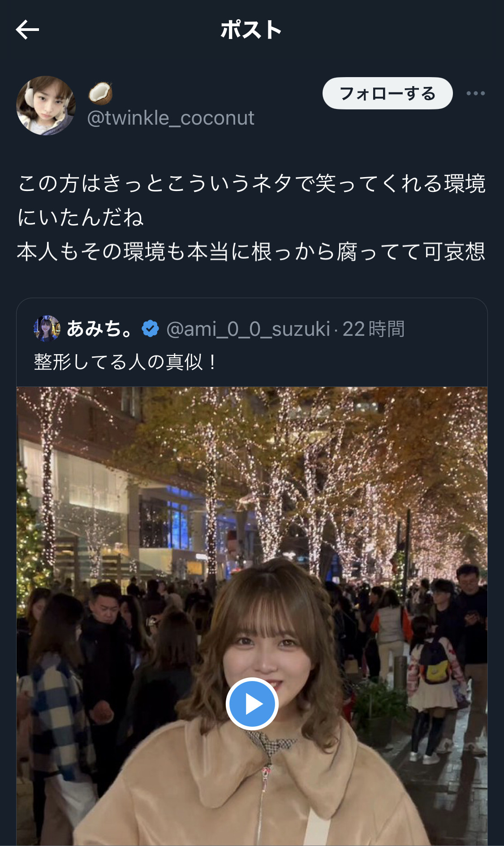Open the @twinkle_coconut handle link
The height and width of the screenshot is (846, 504).
tap(171, 118)
